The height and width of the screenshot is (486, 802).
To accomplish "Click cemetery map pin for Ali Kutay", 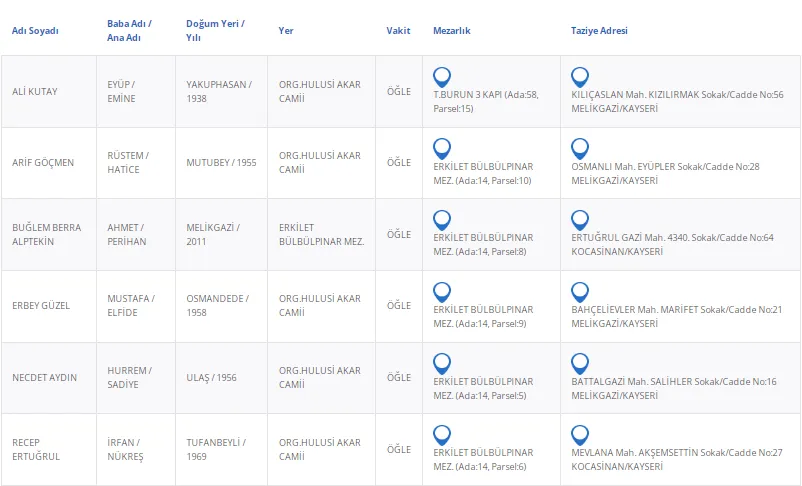I will tap(442, 76).
